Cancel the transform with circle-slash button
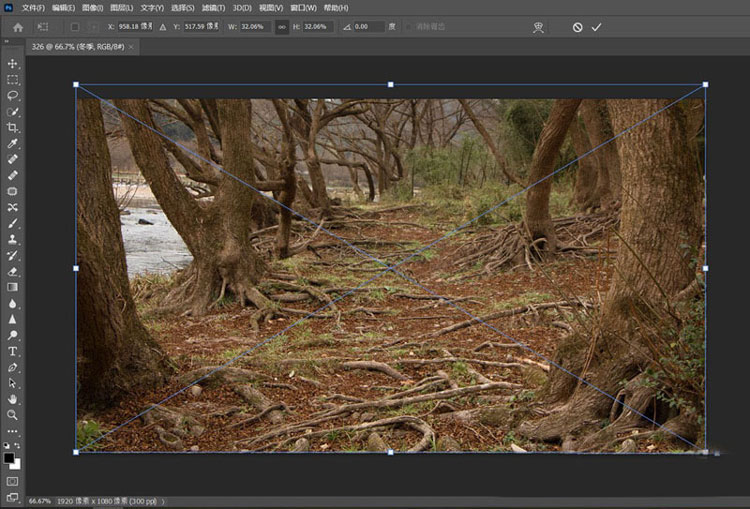The height and width of the screenshot is (509, 750). [577, 27]
